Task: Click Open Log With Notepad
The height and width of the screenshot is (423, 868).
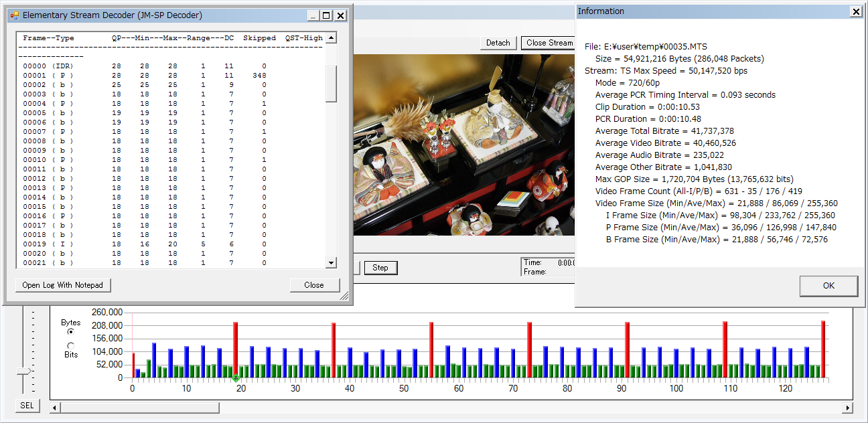Action: pos(63,285)
